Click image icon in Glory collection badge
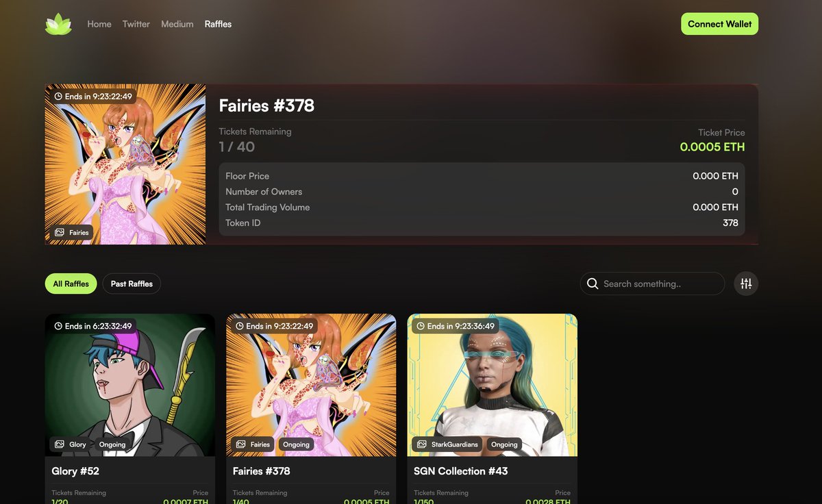 60,444
